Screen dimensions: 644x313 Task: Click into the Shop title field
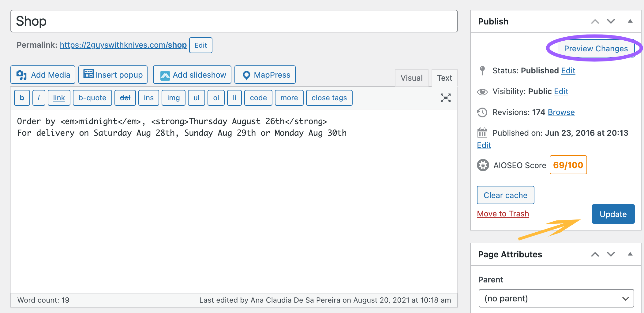pyautogui.click(x=234, y=21)
